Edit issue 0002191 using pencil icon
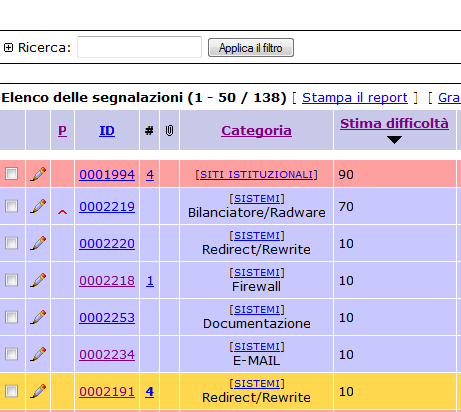This screenshot has width=461, height=412. coord(38,391)
